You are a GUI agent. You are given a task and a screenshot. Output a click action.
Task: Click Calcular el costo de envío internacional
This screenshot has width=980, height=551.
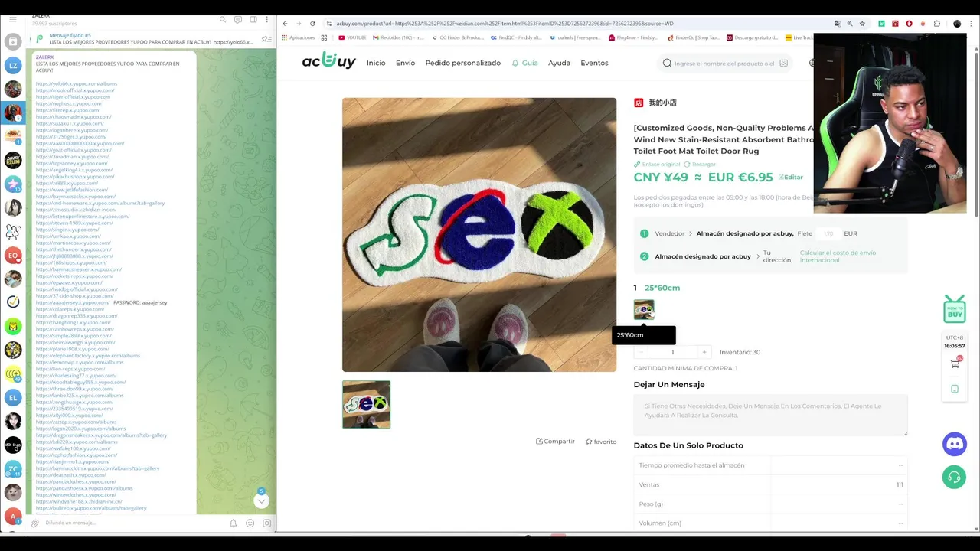[x=838, y=256]
